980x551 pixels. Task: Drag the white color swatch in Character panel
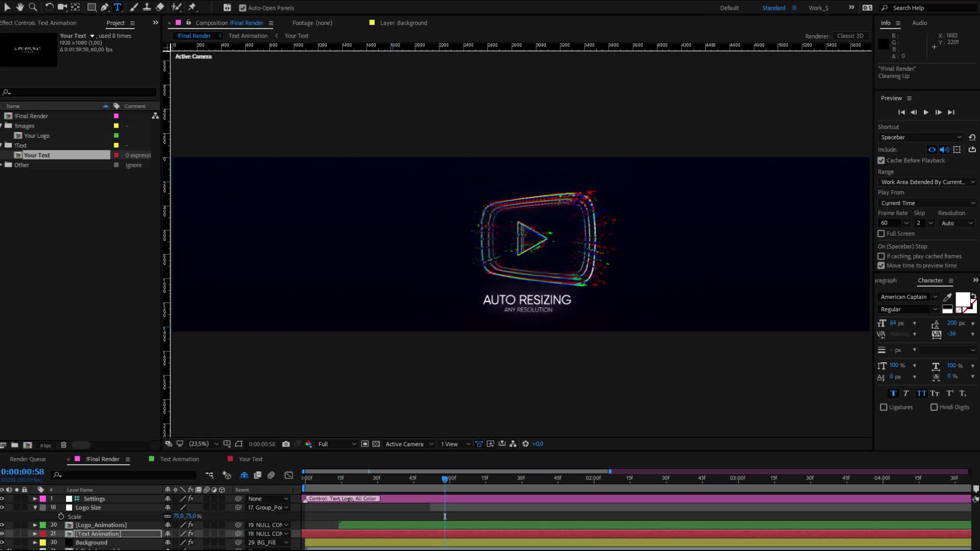point(963,299)
